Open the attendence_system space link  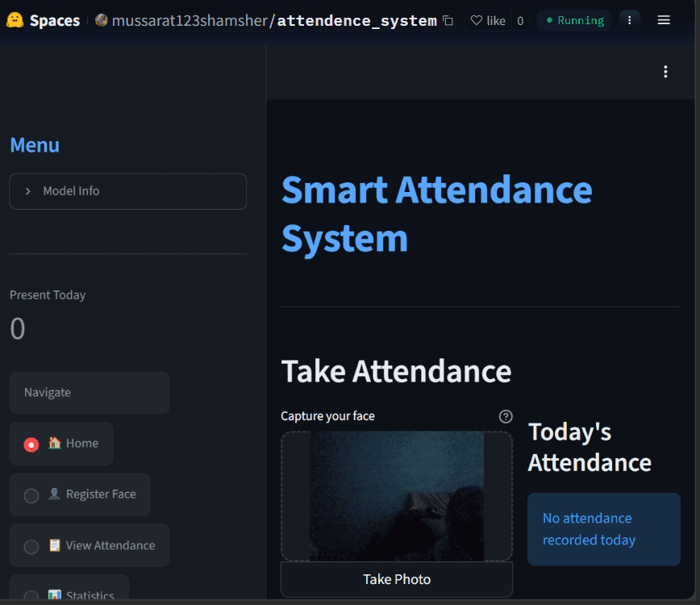tap(357, 20)
